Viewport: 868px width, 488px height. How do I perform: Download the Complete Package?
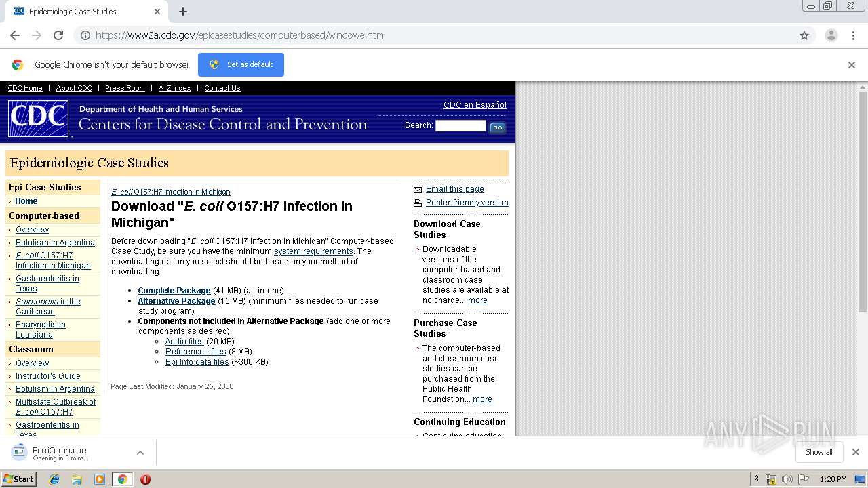174,291
